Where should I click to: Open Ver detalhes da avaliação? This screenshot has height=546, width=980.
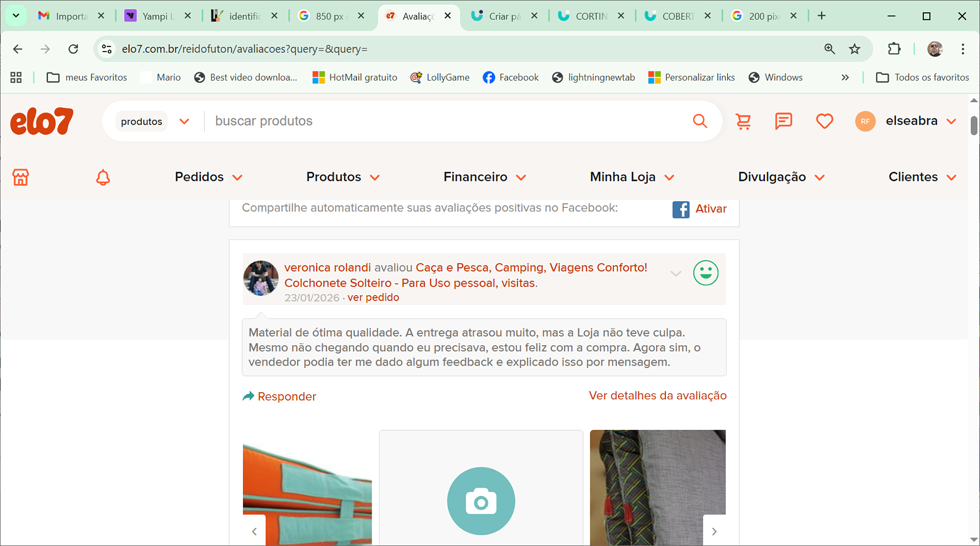point(657,396)
